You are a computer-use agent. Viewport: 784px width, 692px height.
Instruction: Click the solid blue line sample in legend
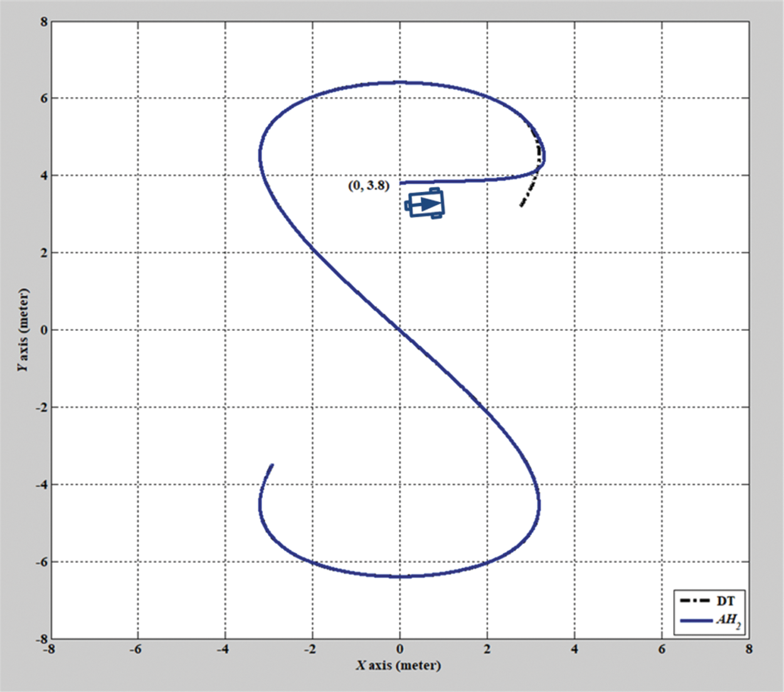695,621
